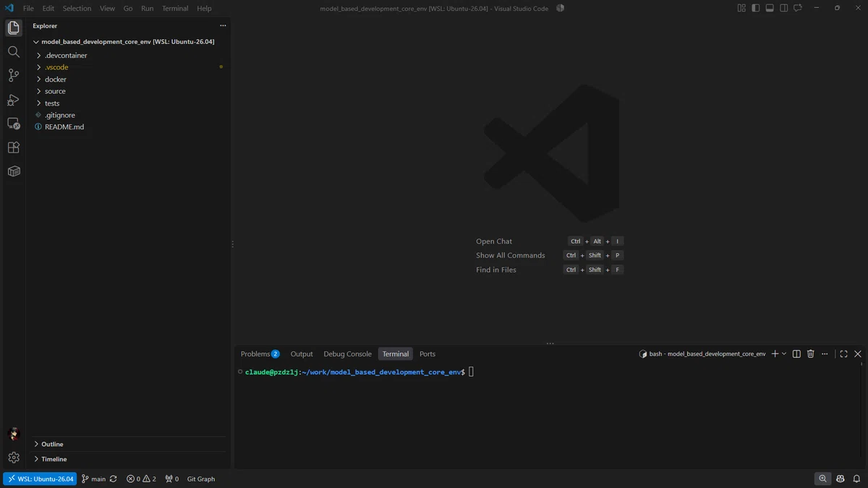Open the new terminal launch profile dropdown
Image resolution: width=868 pixels, height=488 pixels.
click(x=784, y=354)
